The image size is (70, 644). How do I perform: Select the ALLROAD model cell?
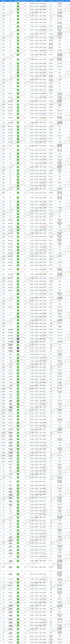10,307
